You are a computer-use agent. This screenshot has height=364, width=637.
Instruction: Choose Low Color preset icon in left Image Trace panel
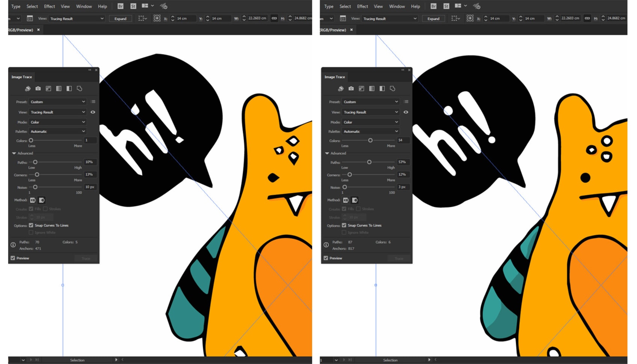[x=48, y=89]
